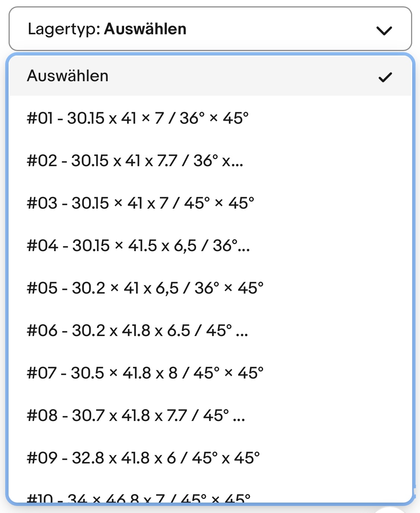Click the checkmark icon beside Auswählen

tap(385, 77)
